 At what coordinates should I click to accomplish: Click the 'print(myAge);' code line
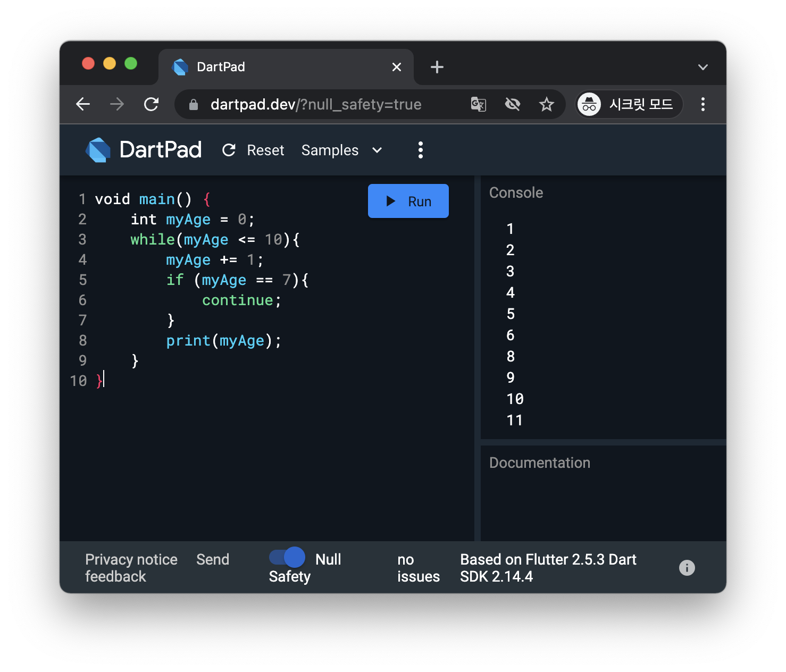(x=223, y=341)
